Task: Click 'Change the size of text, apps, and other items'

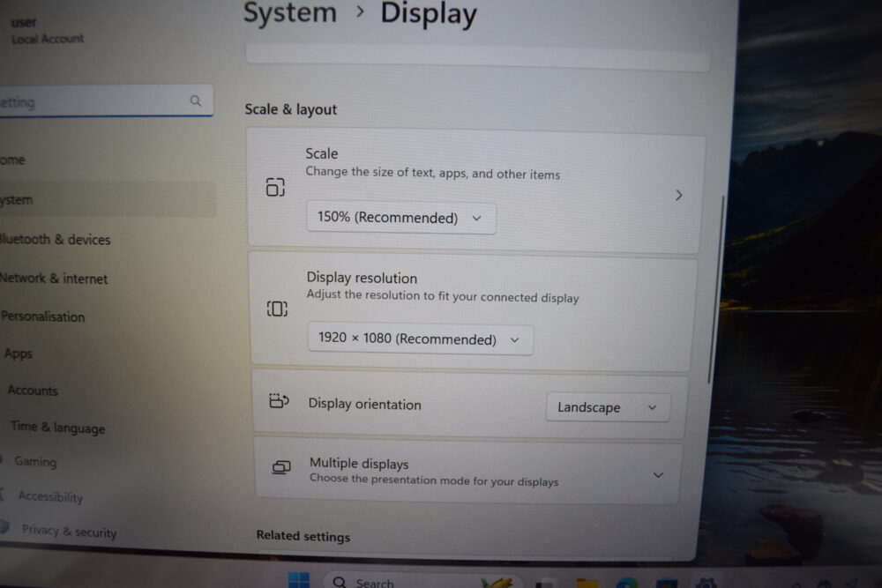Action: tap(432, 173)
